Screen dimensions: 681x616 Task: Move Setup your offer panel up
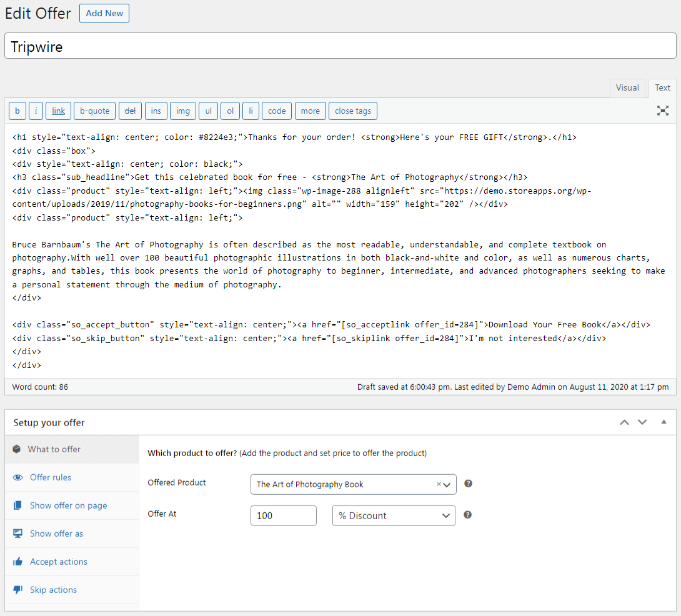point(624,422)
